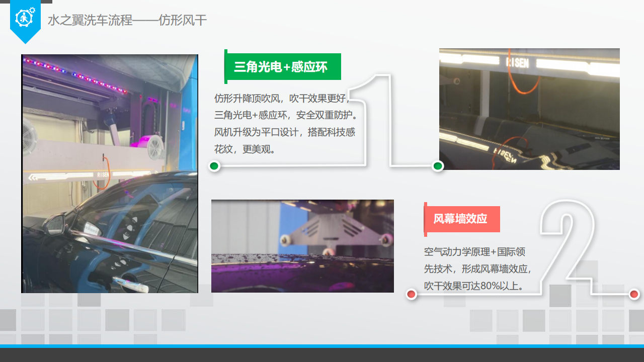Click the red dot below the "吹干效果" text
Image resolution: width=644 pixels, height=362 pixels.
point(412,294)
